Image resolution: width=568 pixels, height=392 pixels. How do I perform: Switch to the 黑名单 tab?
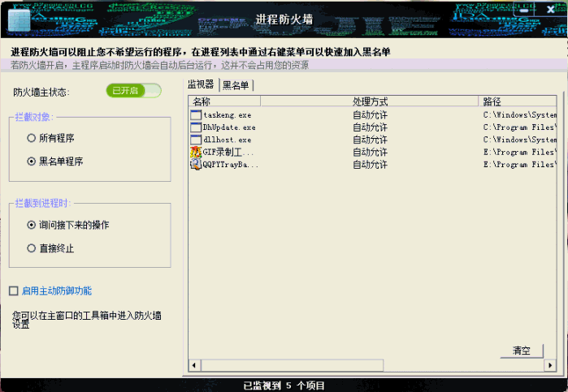tap(236, 85)
